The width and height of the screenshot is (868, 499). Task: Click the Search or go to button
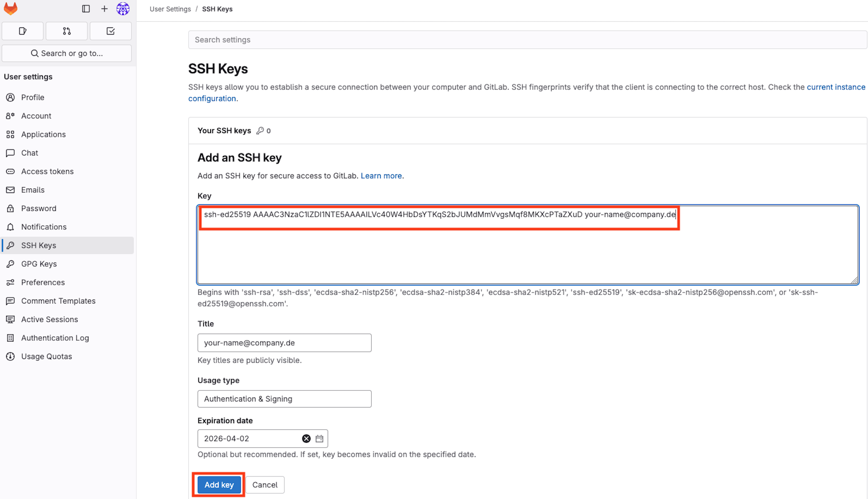67,53
